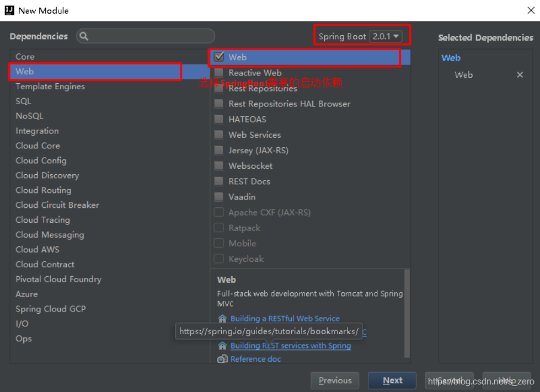This screenshot has width=540, height=392.
Task: Tick the Web Services checkbox
Action: click(218, 135)
